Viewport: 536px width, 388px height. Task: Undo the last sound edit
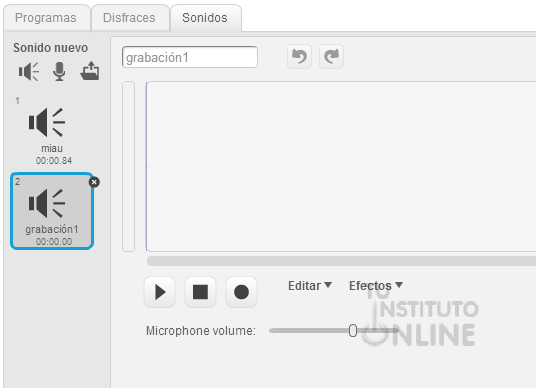(x=299, y=56)
